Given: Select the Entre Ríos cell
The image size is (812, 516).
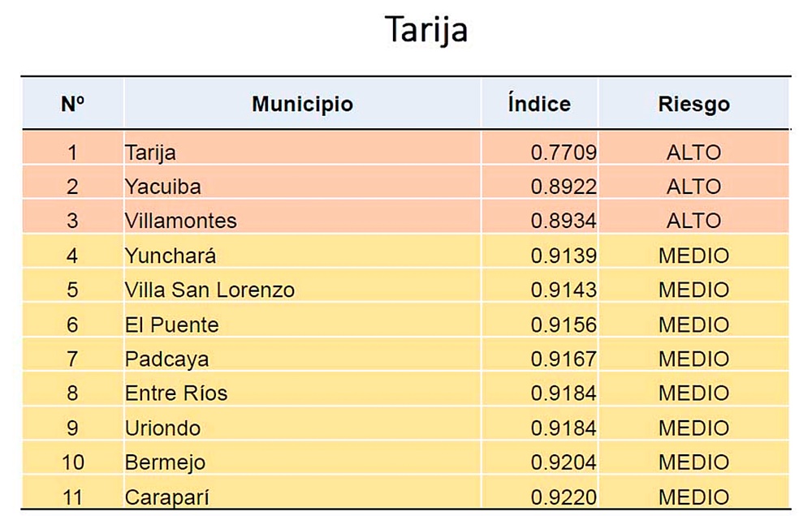Looking at the screenshot, I should coord(302,393).
